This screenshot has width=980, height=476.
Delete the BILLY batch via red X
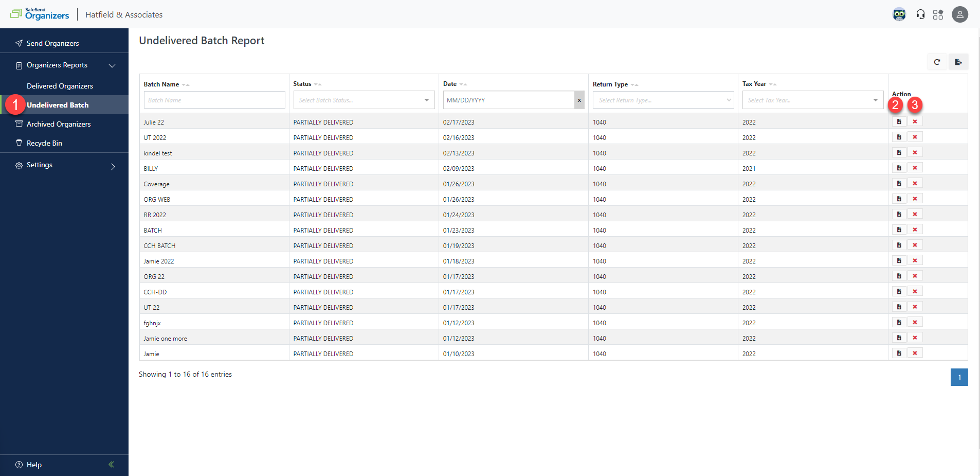tap(915, 167)
